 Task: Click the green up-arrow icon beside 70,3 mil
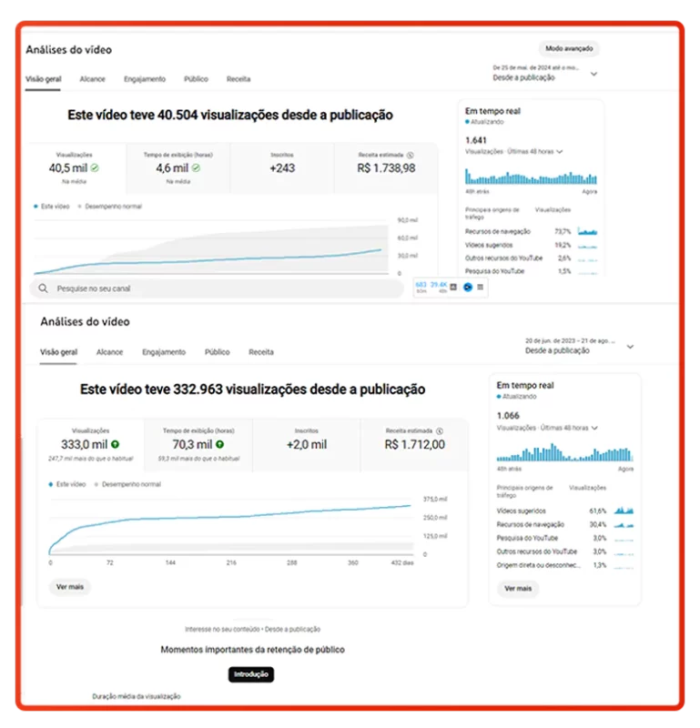coord(219,445)
